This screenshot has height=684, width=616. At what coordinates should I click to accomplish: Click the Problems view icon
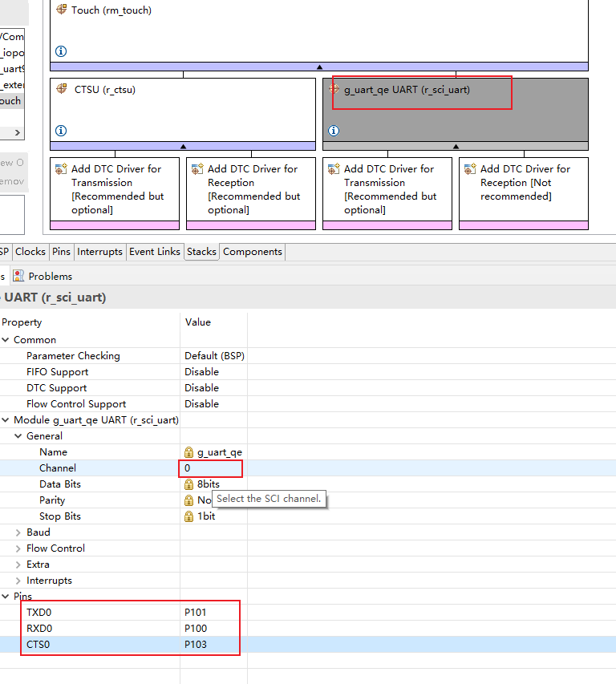(x=18, y=276)
